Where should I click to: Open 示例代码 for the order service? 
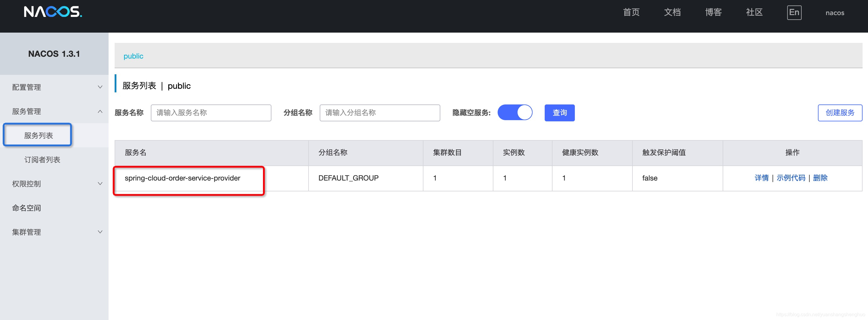pos(790,178)
